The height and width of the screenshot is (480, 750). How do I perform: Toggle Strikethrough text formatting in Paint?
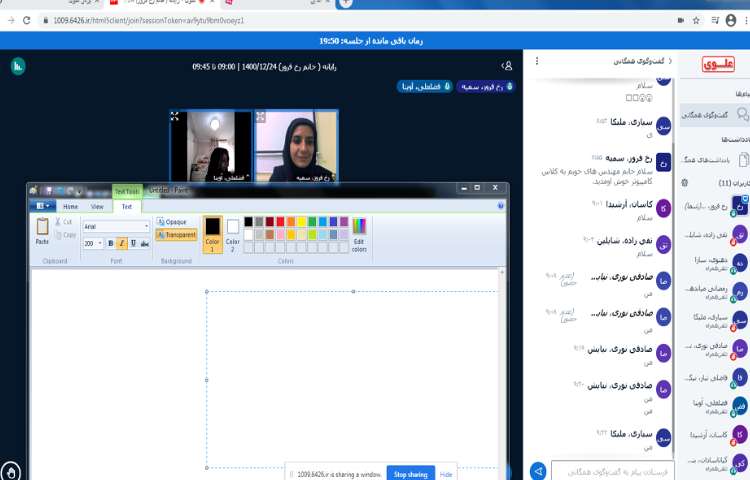[144, 243]
